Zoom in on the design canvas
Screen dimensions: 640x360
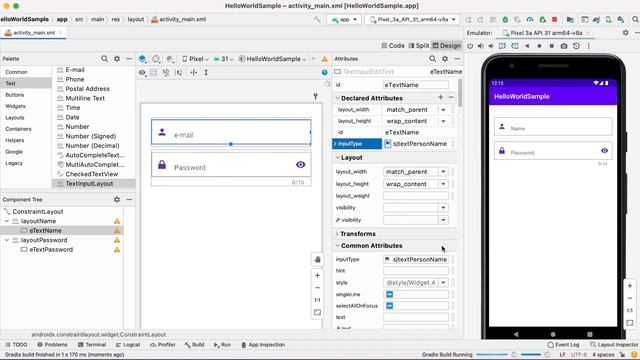coord(318,276)
